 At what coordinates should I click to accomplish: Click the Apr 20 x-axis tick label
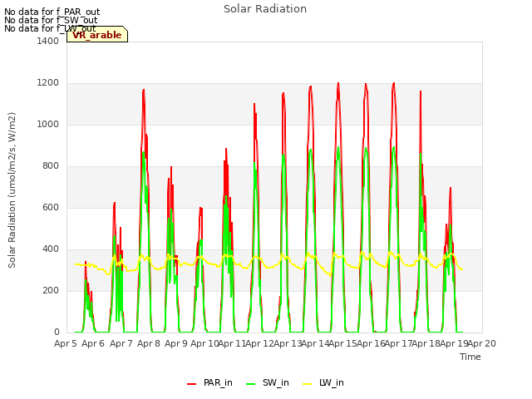(482, 343)
